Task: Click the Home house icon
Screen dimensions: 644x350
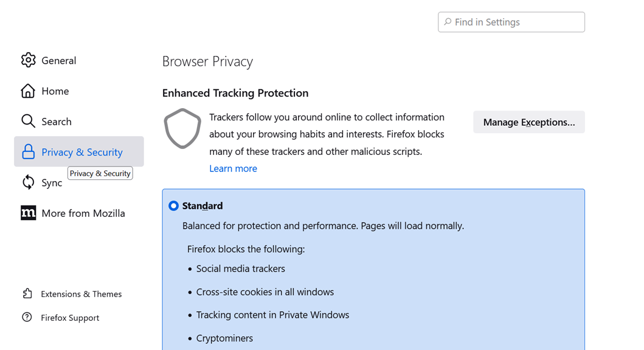Action: [x=28, y=91]
